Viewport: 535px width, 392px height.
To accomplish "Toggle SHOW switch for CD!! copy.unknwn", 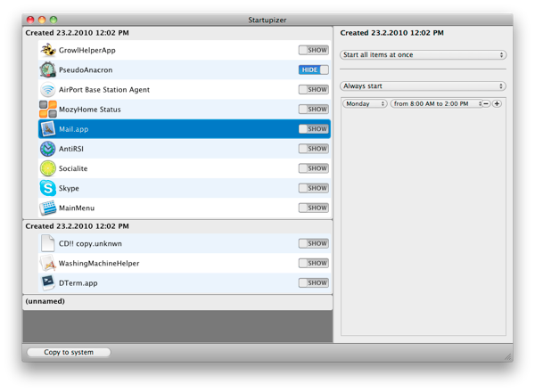I will pos(314,243).
